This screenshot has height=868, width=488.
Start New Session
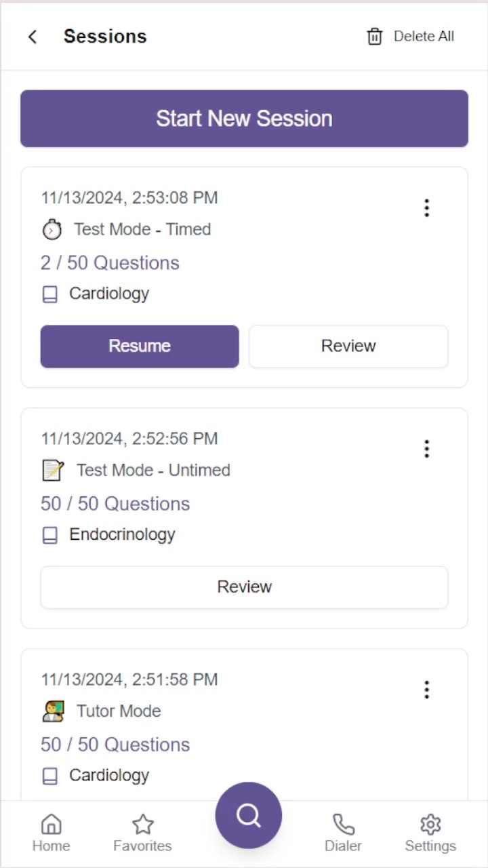tap(244, 119)
